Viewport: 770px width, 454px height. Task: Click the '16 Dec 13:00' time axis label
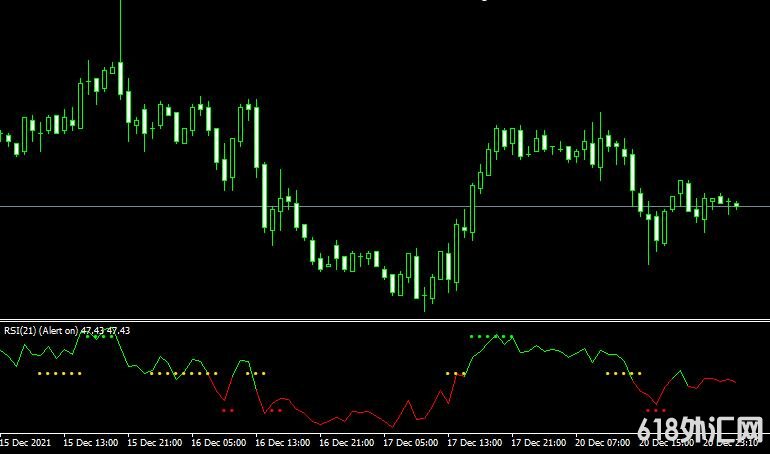(283, 443)
